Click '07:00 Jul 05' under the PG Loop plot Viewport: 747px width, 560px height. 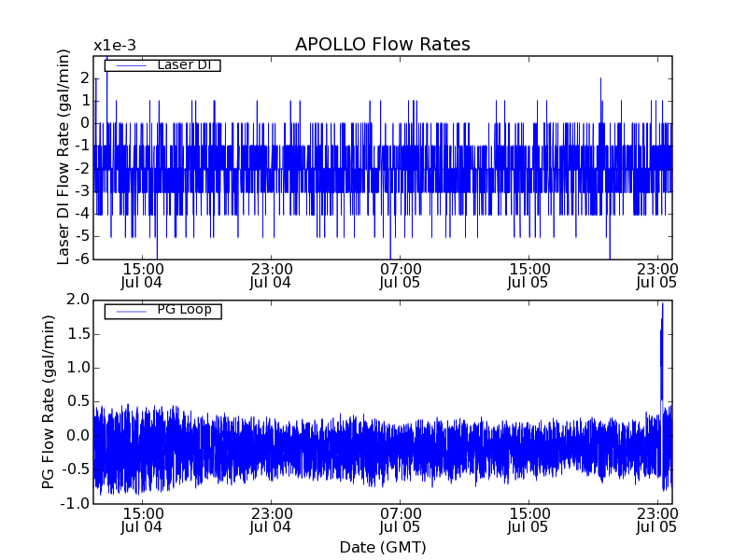(x=400, y=521)
